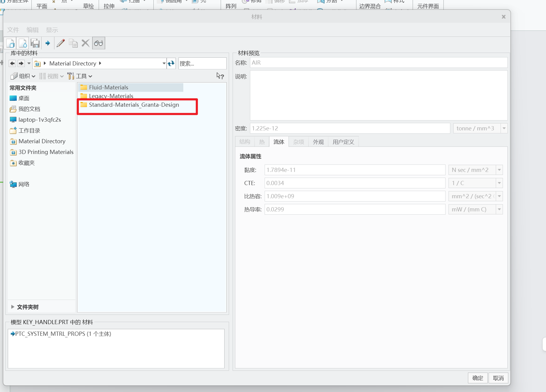Click the 密度 density value field
Screen dimensions: 546x392
[x=350, y=128]
